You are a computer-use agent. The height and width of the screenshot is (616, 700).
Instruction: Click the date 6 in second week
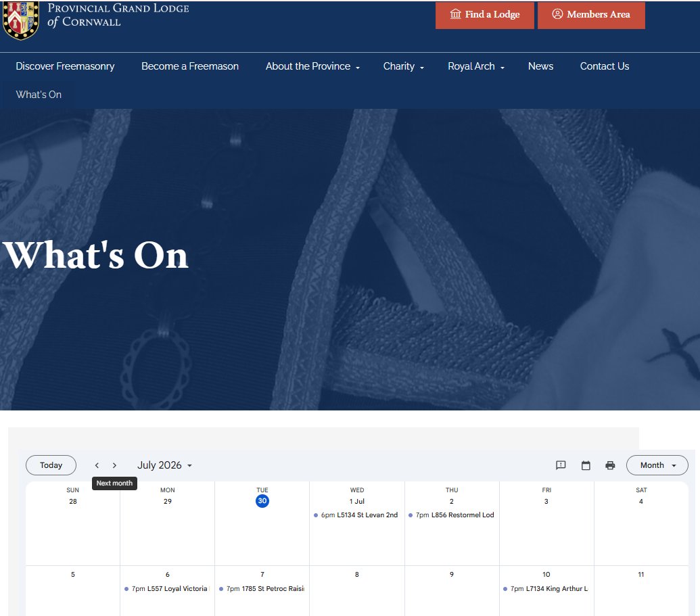click(x=168, y=575)
